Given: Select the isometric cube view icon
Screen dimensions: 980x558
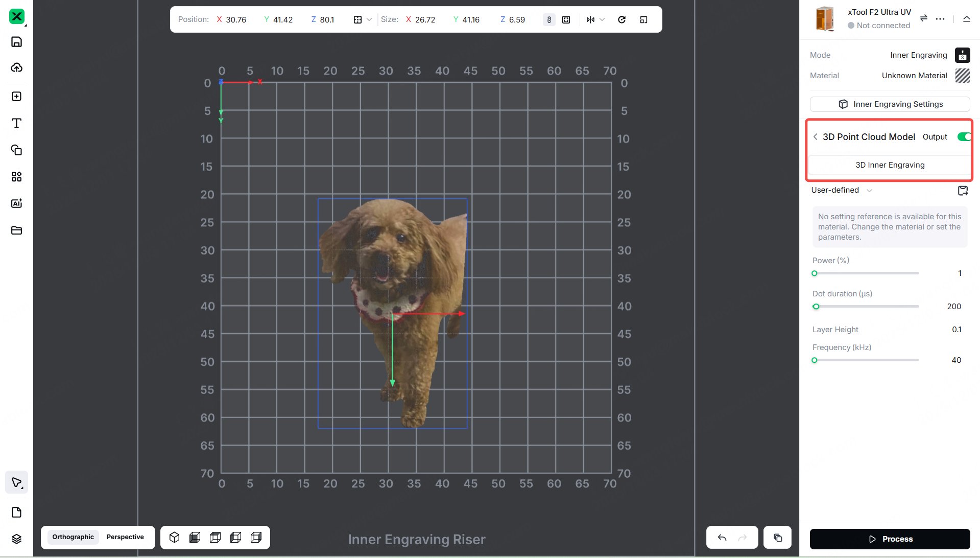Looking at the screenshot, I should [x=175, y=538].
